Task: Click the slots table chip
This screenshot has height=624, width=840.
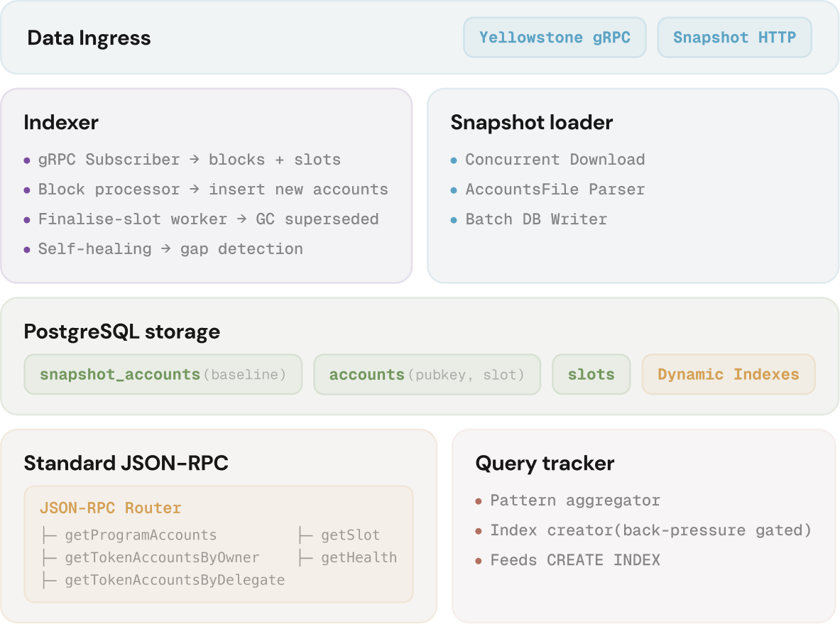Action: click(x=591, y=374)
